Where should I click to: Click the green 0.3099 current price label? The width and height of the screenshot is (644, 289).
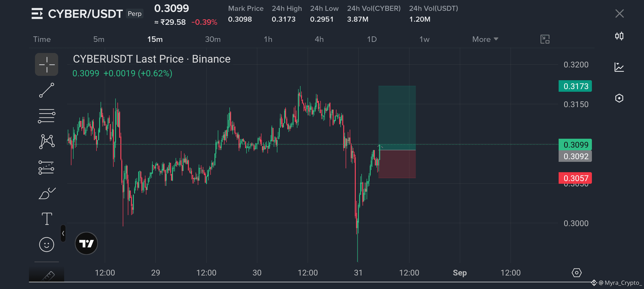(575, 144)
